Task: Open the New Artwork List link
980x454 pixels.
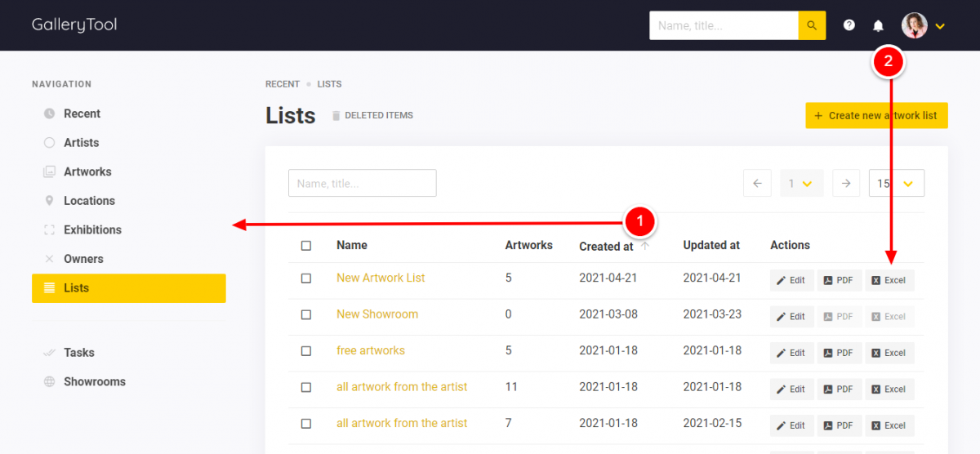Action: [x=381, y=278]
